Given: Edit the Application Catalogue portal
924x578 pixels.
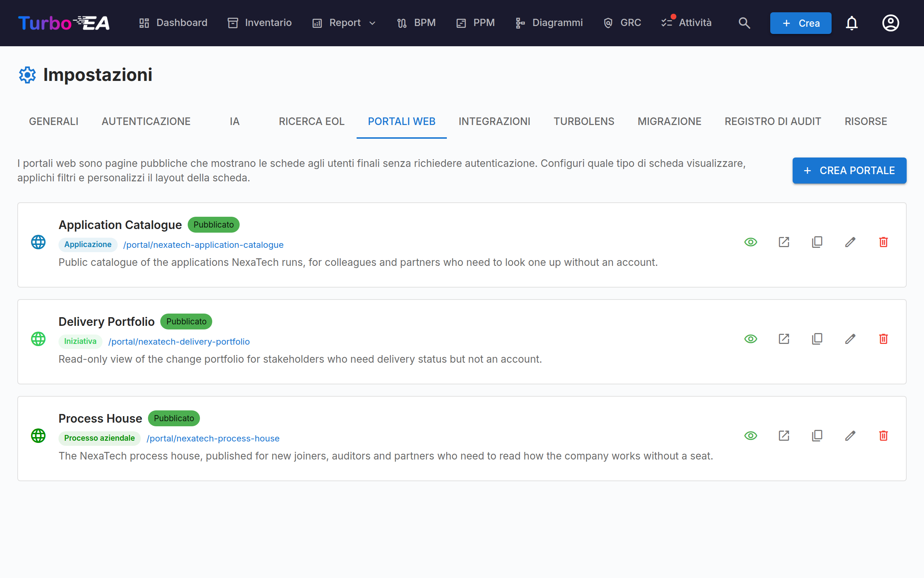Looking at the screenshot, I should pos(850,242).
